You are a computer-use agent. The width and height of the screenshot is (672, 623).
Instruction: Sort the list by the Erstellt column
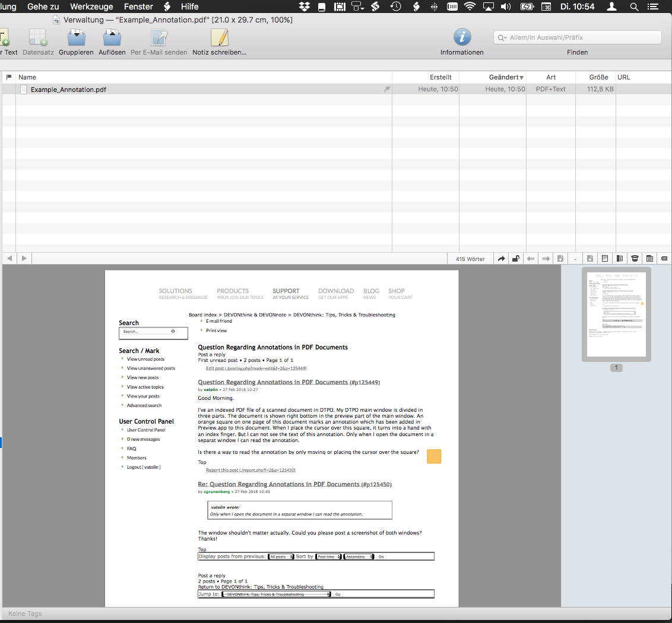pyautogui.click(x=426, y=77)
